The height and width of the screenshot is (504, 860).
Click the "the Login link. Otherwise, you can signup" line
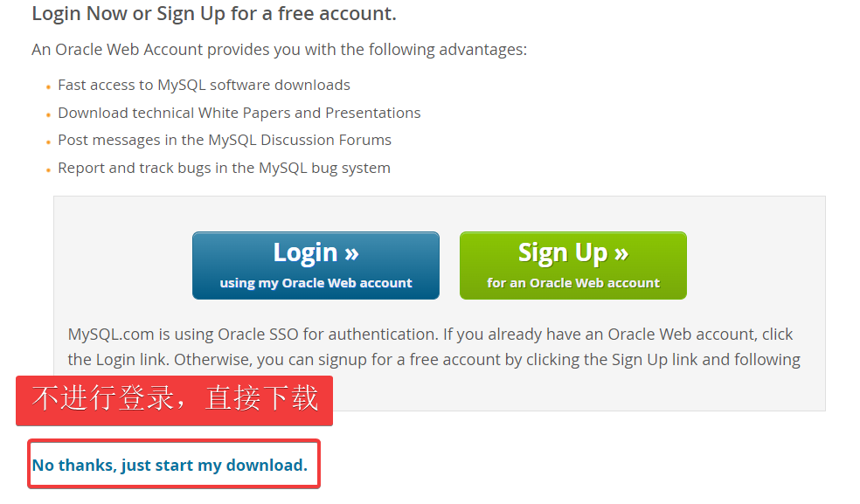point(433,360)
